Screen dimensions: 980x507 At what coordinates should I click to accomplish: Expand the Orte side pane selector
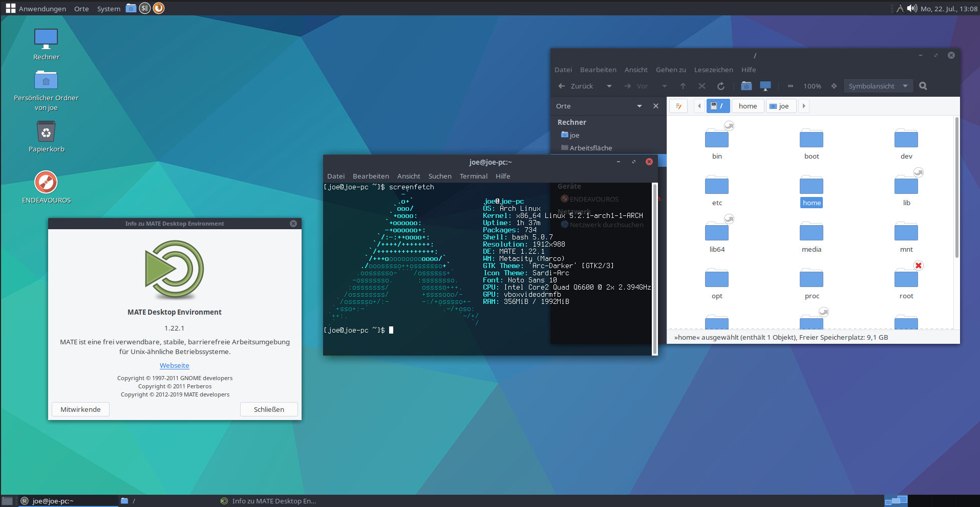point(640,106)
